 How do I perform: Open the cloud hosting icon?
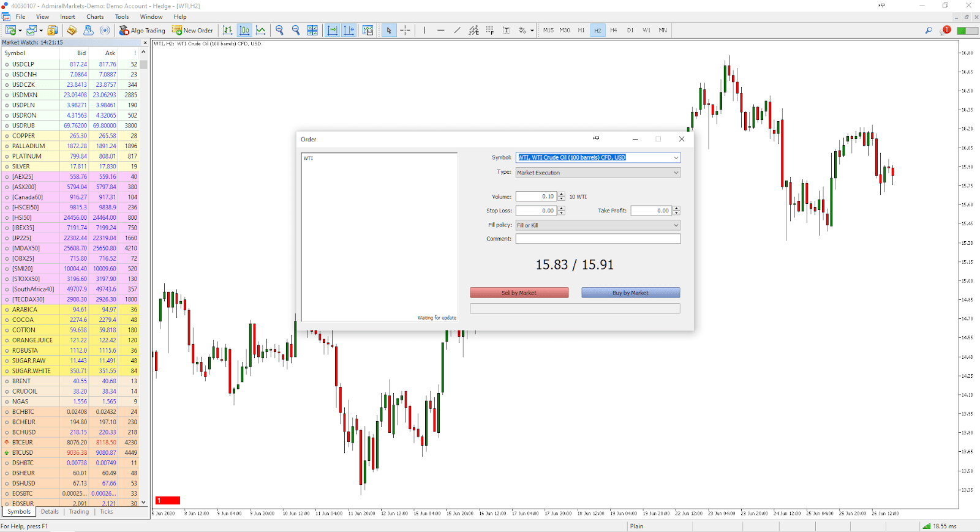coord(89,30)
